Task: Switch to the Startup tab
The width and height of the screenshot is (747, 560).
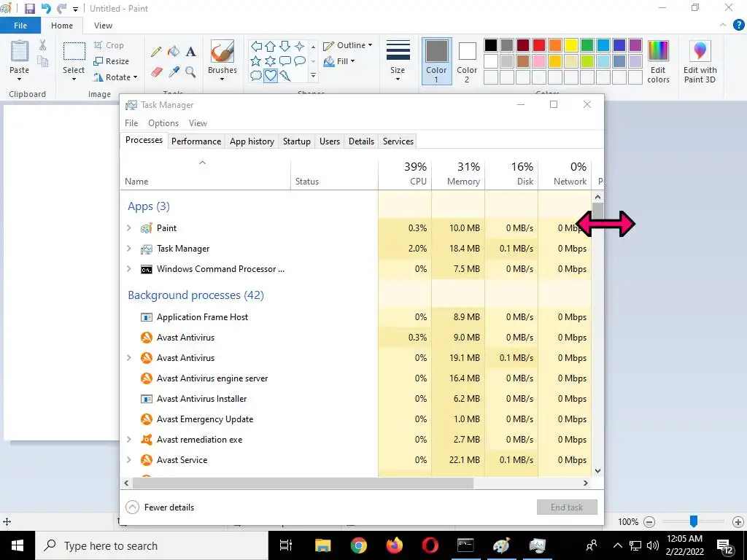Action: click(x=297, y=141)
